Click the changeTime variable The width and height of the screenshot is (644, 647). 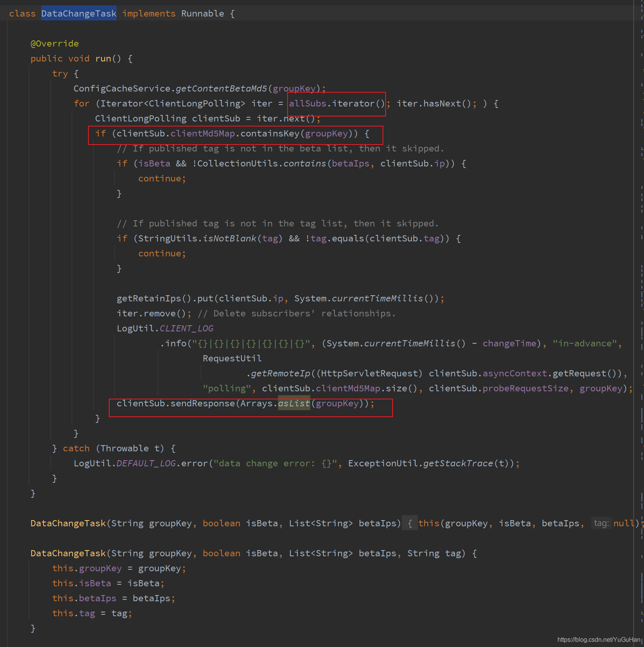[x=509, y=343]
